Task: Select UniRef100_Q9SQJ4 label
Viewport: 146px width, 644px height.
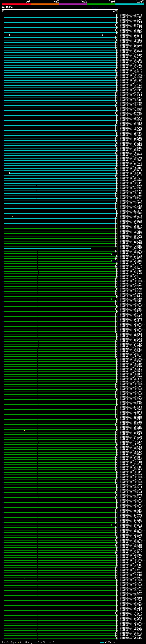Action: coord(131,216)
